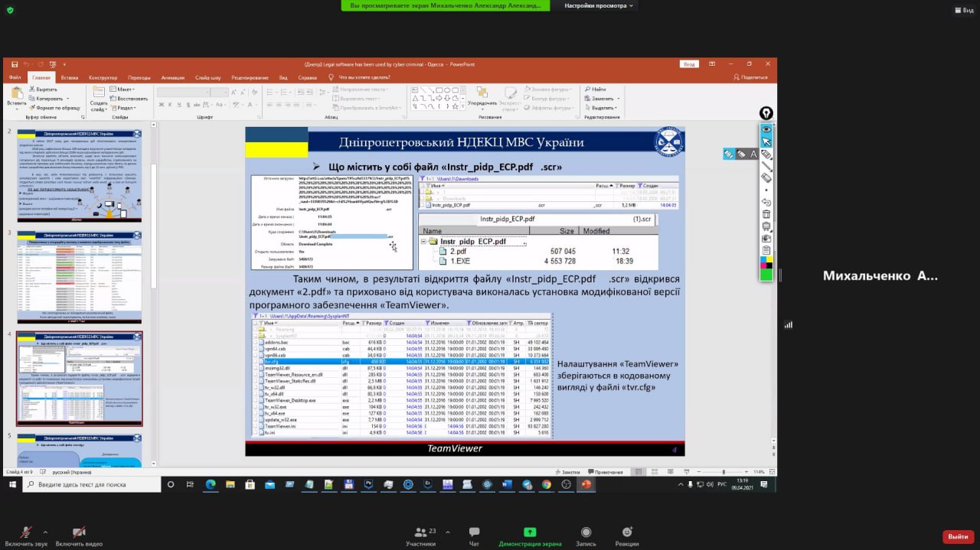Click the text 'A' tool in floating toolbar
Image resolution: width=980 pixels, height=550 pixels.
[753, 154]
